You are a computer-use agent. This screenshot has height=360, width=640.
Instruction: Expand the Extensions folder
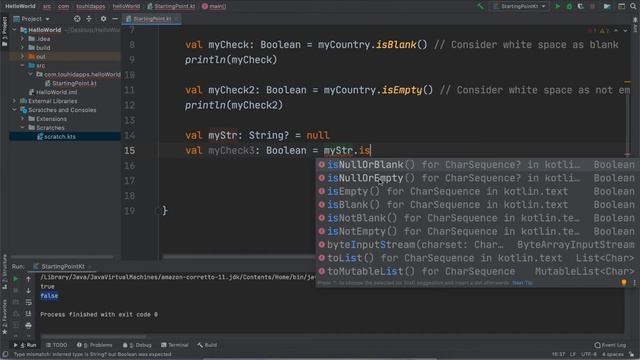pyautogui.click(x=23, y=119)
